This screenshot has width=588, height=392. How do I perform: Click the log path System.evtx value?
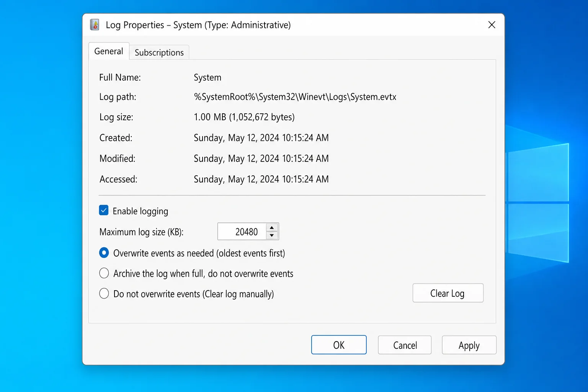295,97
